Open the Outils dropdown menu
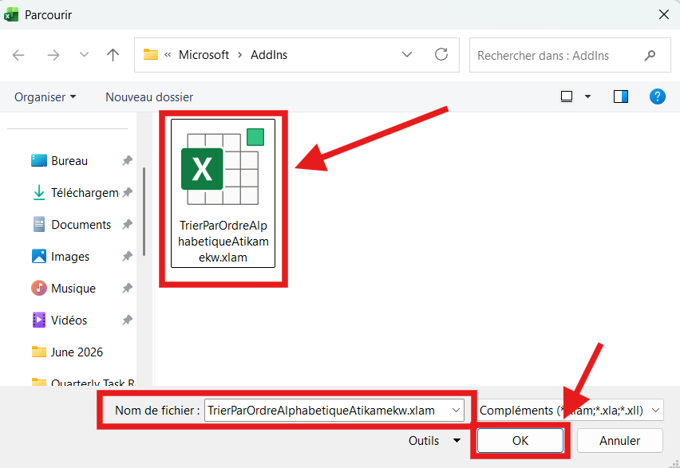Image resolution: width=680 pixels, height=468 pixels. tap(434, 441)
